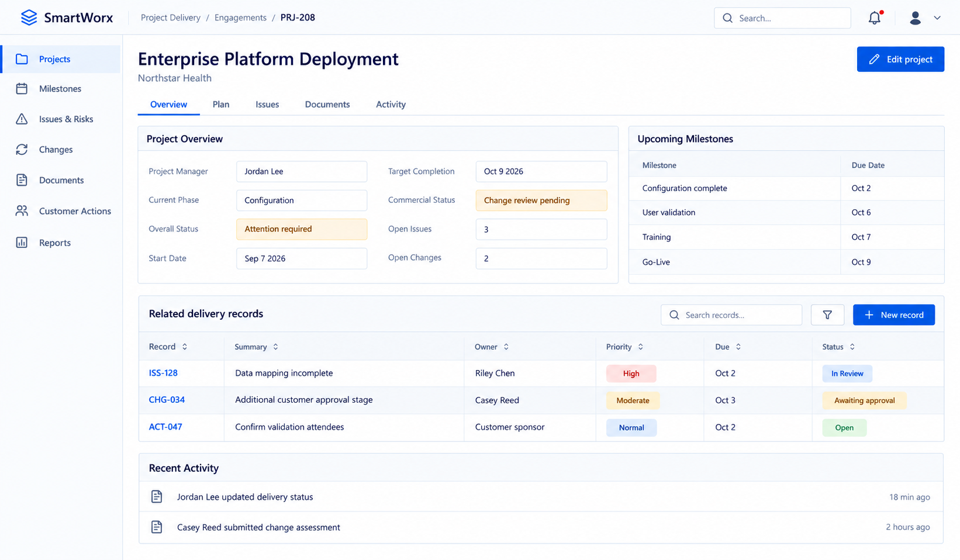Switch to the Overview tab
This screenshot has height=560, width=960.
pos(168,105)
